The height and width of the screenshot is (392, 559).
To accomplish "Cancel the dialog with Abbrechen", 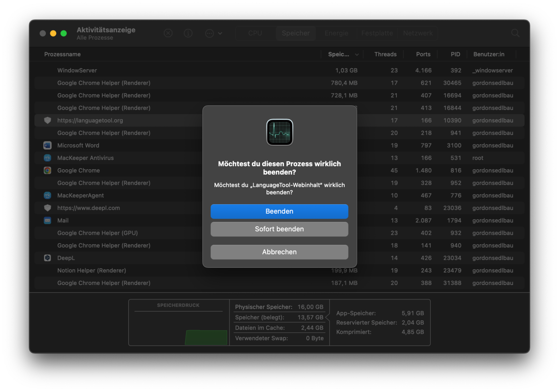I will tap(279, 252).
